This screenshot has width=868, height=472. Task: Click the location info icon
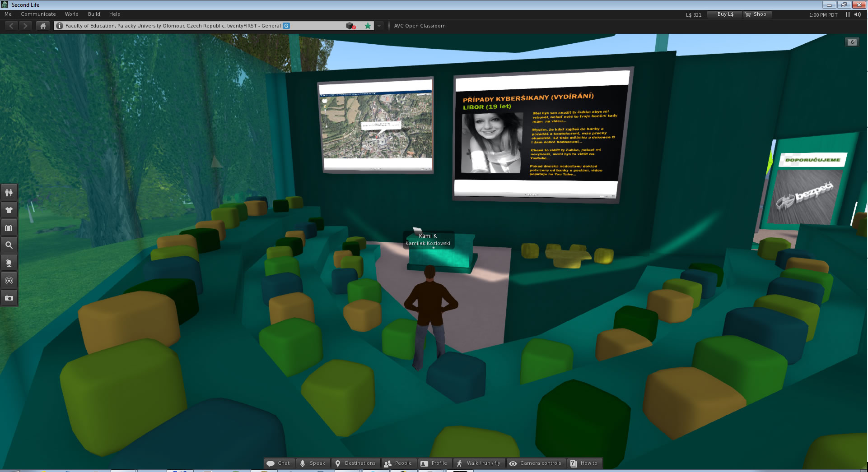click(x=60, y=26)
